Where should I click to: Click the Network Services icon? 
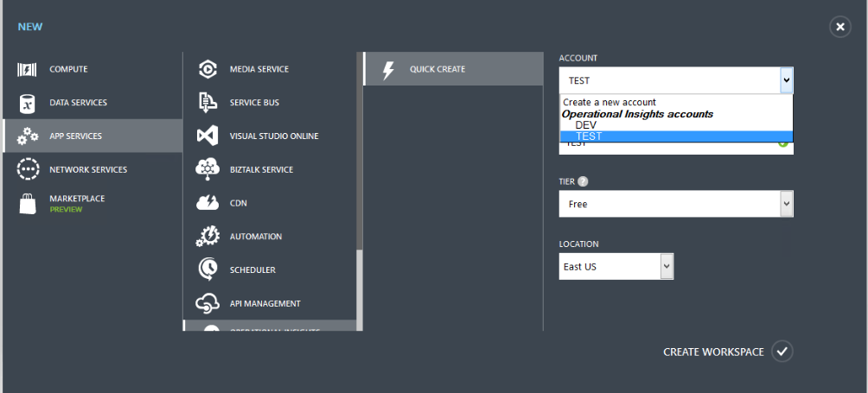coord(28,169)
